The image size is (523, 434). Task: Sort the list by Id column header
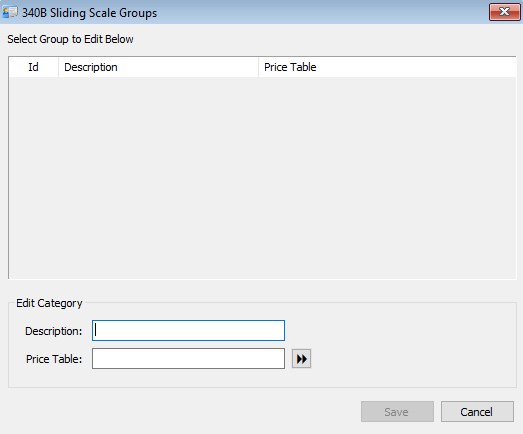(33, 67)
